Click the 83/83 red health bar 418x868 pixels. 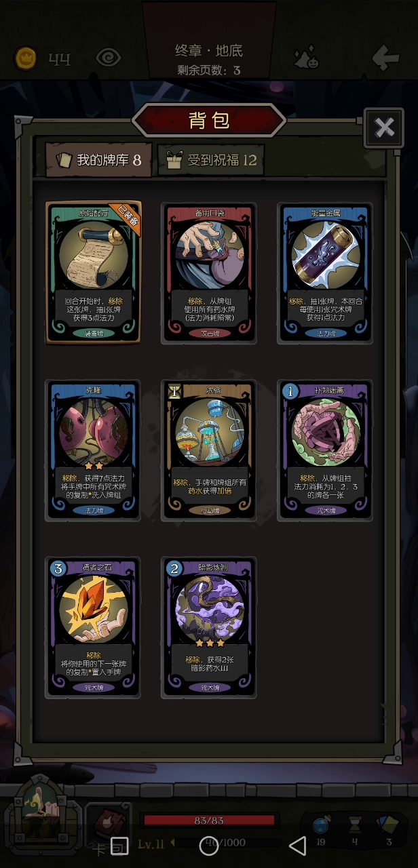tap(209, 821)
